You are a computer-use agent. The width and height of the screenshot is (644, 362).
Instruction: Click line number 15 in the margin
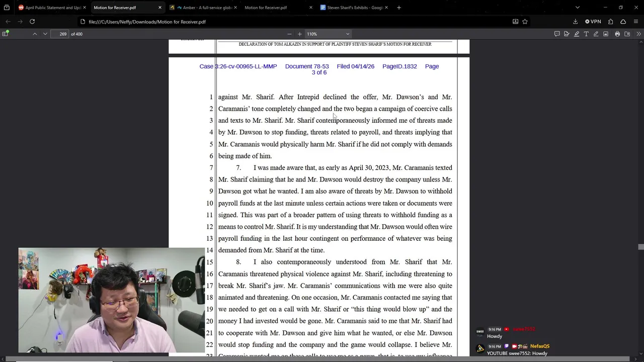210,262
